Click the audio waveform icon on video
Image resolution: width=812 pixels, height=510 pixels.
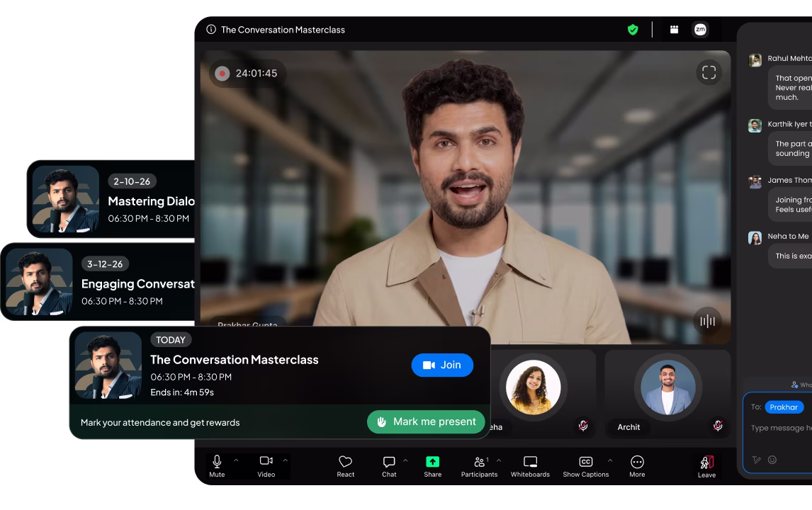click(707, 322)
